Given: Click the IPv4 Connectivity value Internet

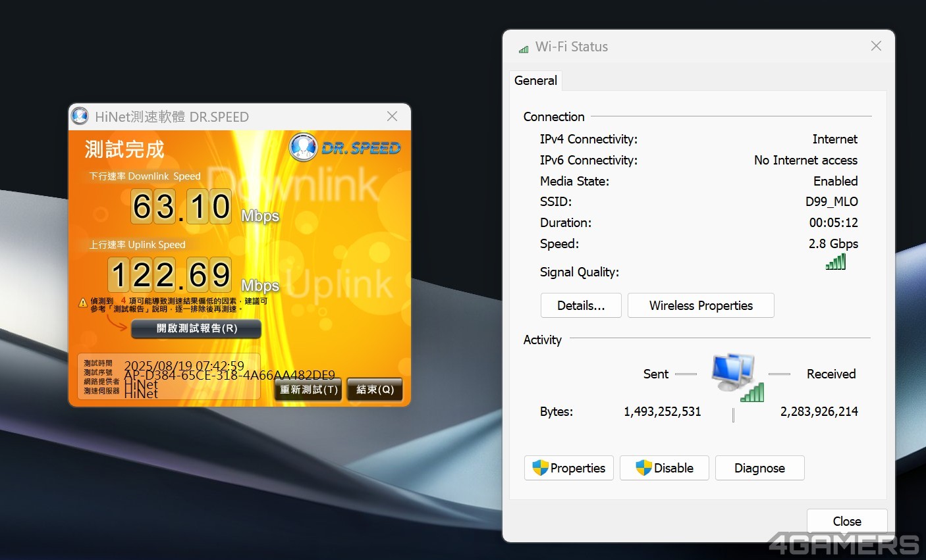Looking at the screenshot, I should pyautogui.click(x=834, y=139).
